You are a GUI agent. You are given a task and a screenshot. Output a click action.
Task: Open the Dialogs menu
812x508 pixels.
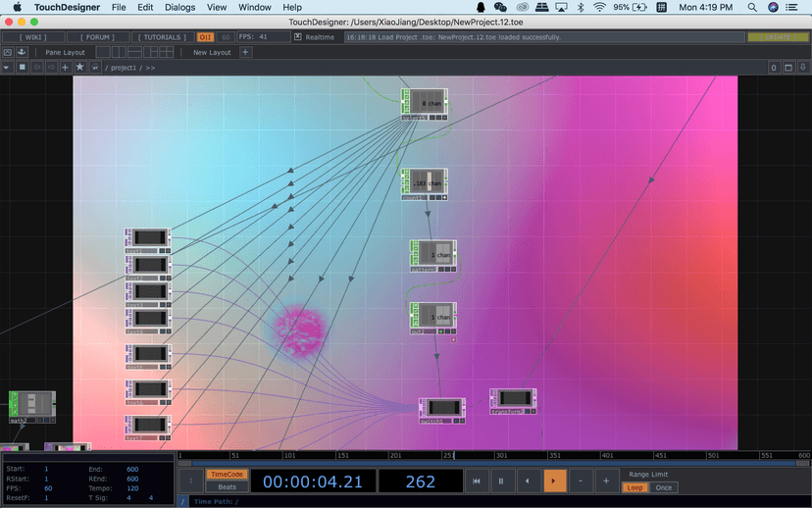coord(179,7)
